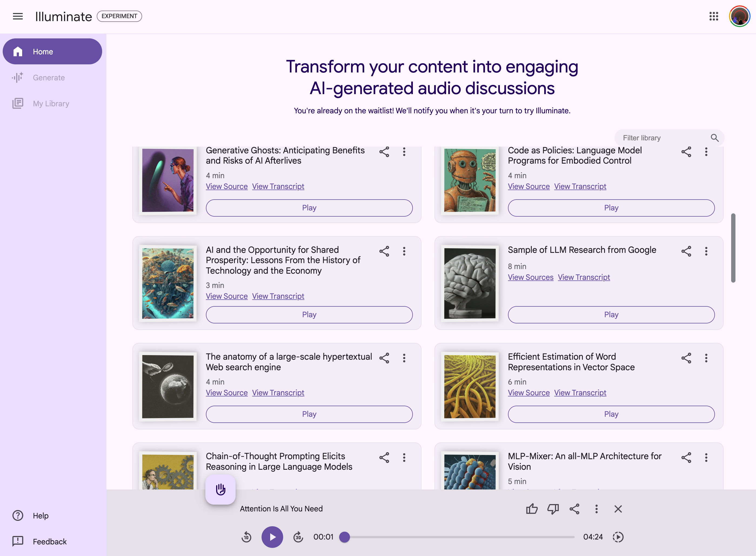Go to My Library
The image size is (756, 556).
pyautogui.click(x=51, y=103)
